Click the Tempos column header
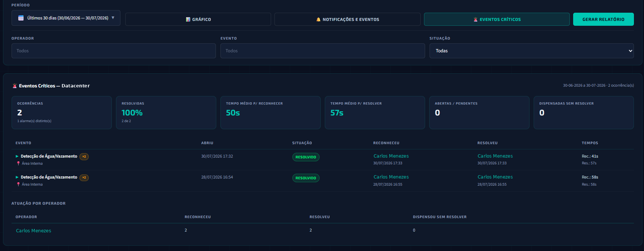 [x=590, y=143]
